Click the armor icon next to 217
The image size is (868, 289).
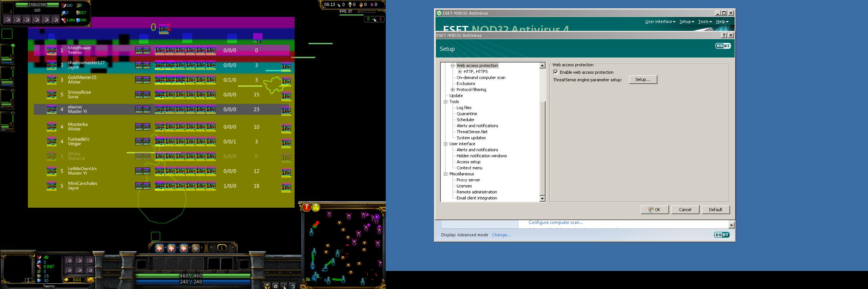coord(78,13)
